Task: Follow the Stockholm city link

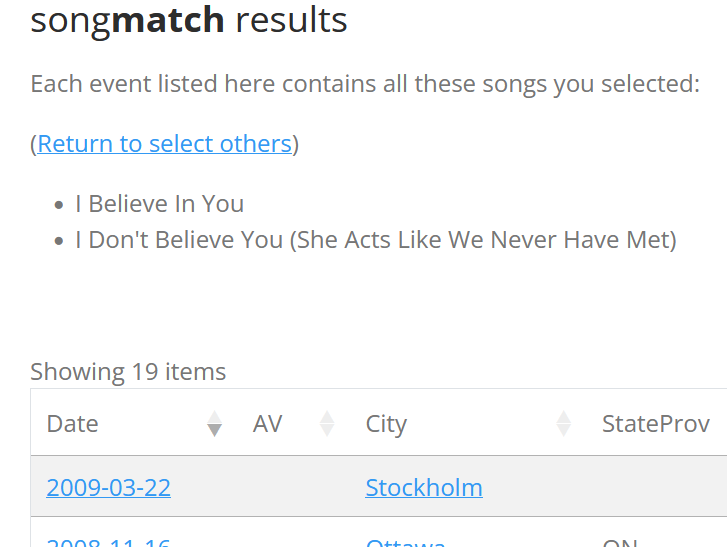Action: tap(424, 488)
